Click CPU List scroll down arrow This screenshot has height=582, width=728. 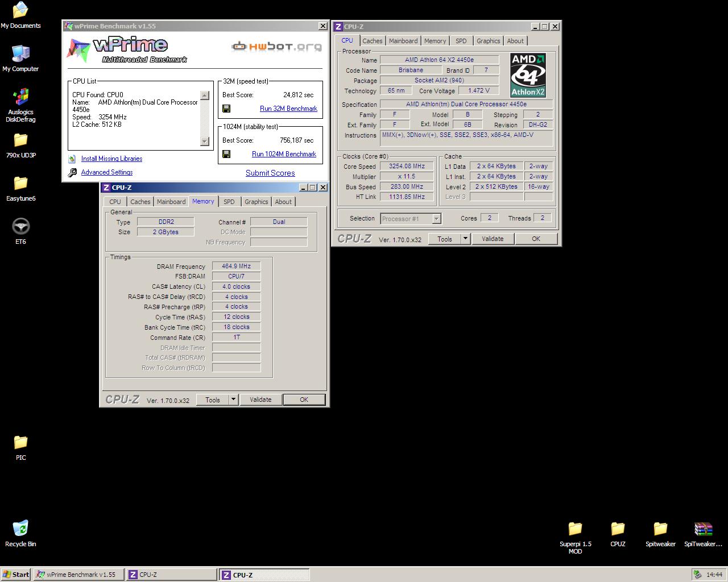coord(205,141)
